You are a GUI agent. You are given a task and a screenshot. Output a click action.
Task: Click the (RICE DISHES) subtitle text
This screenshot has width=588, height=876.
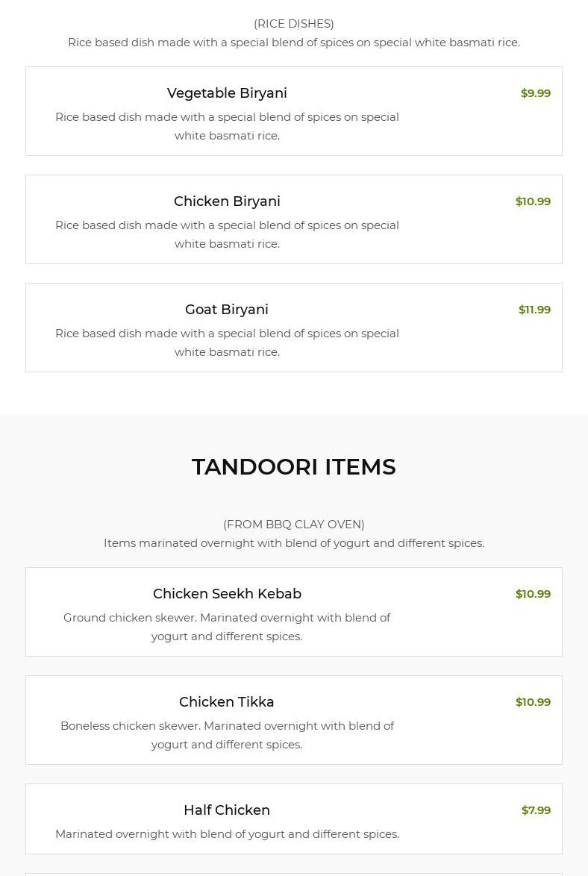click(x=294, y=24)
